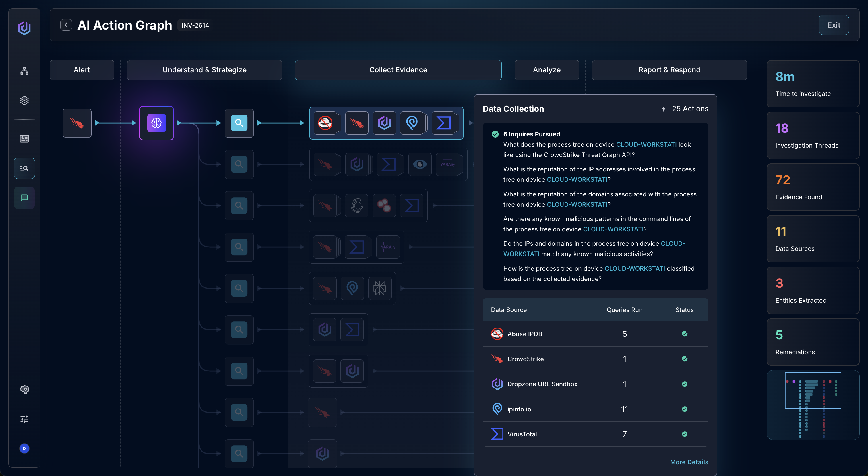Switch to the Analyze stage tab
The width and height of the screenshot is (868, 476).
[x=547, y=70]
